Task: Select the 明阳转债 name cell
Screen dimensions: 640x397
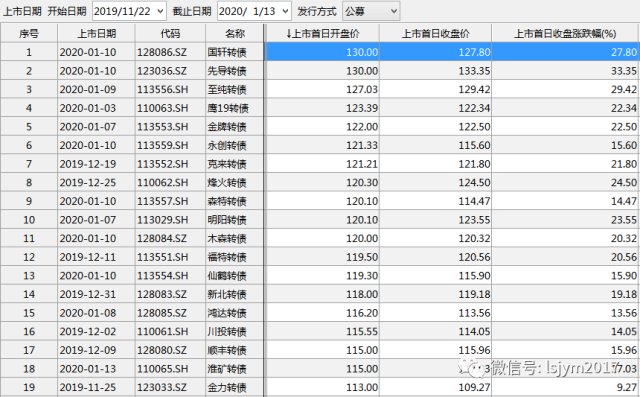Action: pyautogui.click(x=235, y=220)
